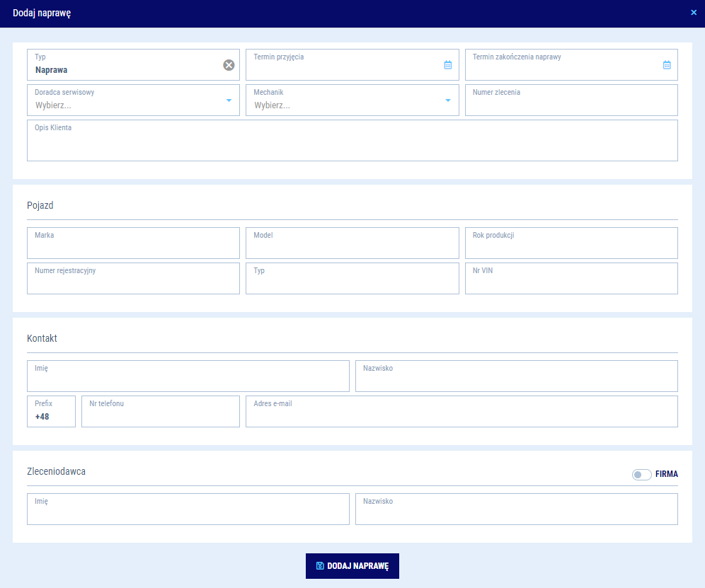
Task: Clear the selected Typ value Naprawa
Action: coord(229,65)
